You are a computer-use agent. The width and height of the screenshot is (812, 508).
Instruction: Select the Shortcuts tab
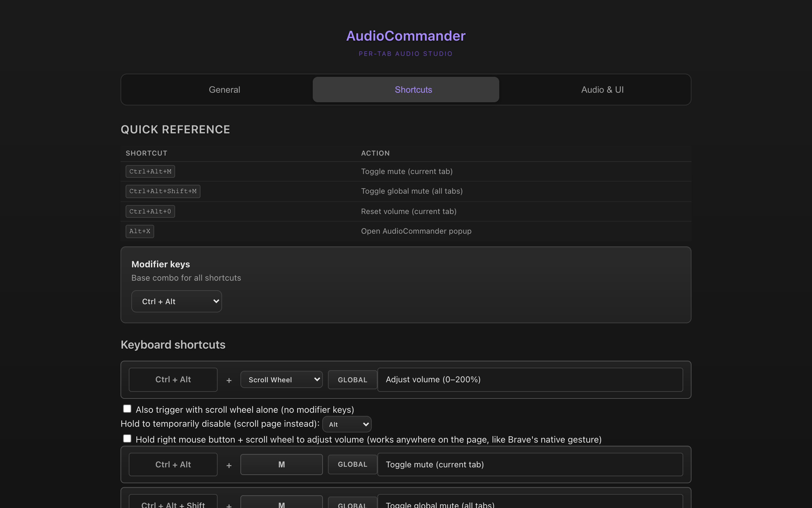pyautogui.click(x=406, y=90)
